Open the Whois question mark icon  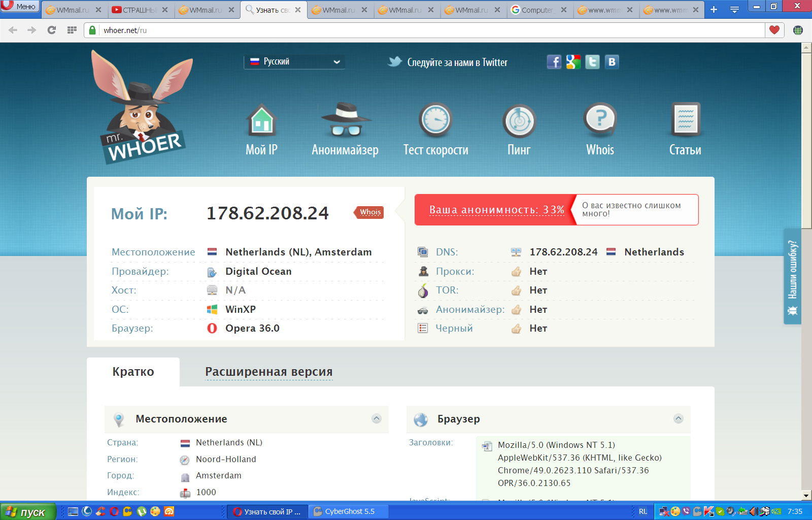(600, 120)
